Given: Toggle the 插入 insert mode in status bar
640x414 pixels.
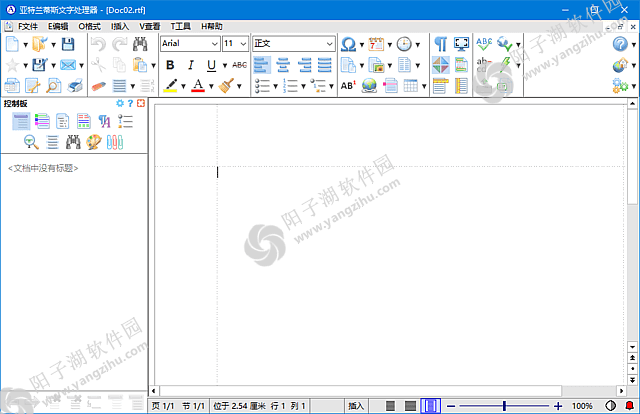Looking at the screenshot, I should (356, 405).
